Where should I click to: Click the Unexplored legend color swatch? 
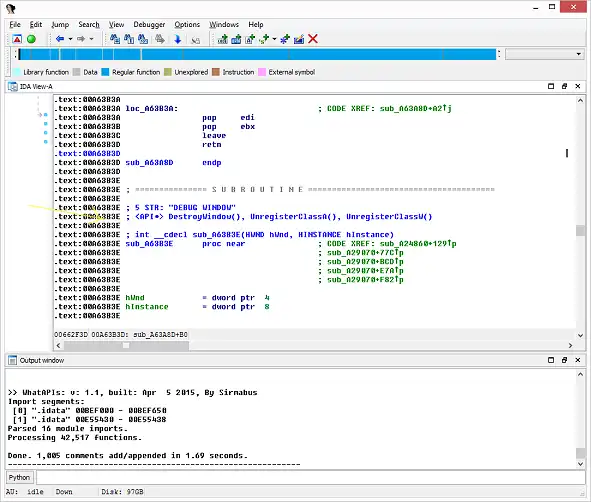pos(168,72)
